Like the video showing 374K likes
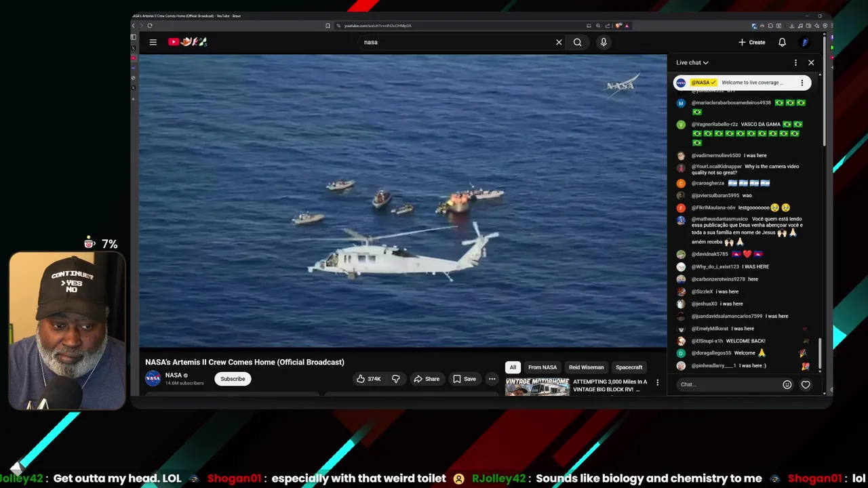Image resolution: width=868 pixels, height=488 pixels. coord(369,379)
